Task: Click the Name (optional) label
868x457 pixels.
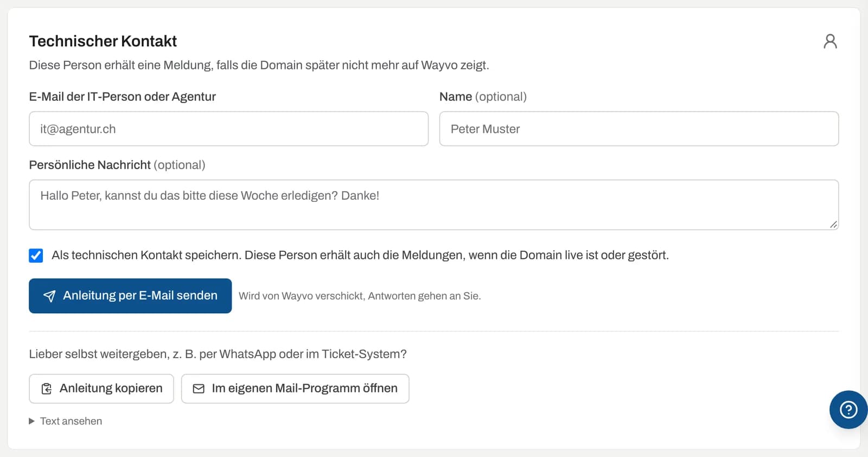Action: click(483, 97)
